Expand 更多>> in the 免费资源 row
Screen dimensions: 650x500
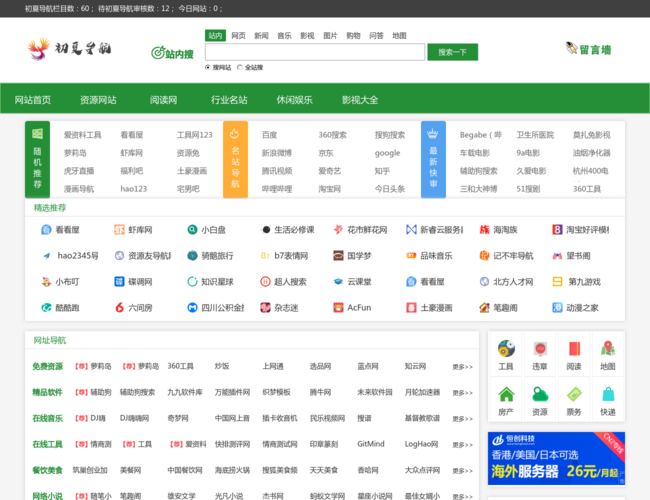[x=463, y=367]
